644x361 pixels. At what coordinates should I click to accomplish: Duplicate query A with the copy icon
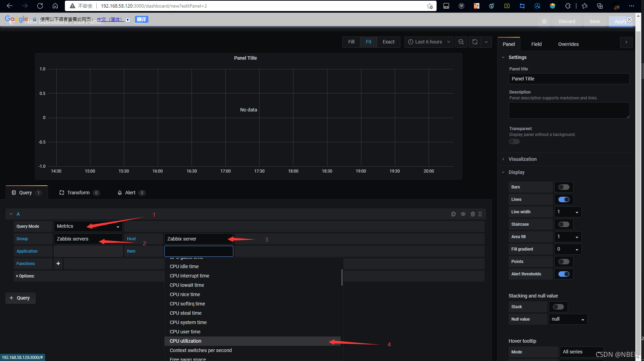click(x=453, y=214)
